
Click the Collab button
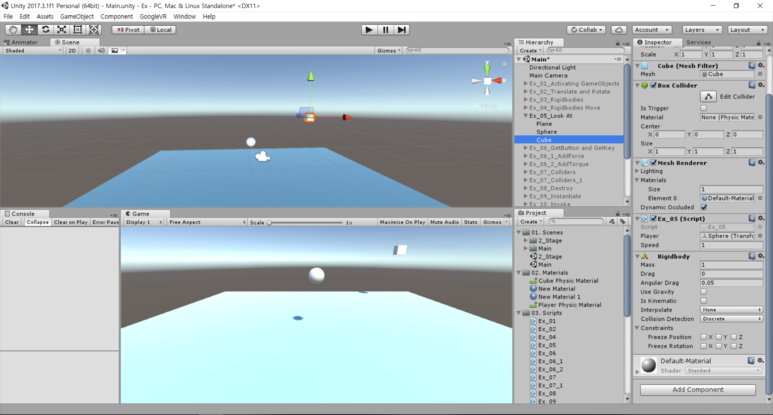point(587,30)
